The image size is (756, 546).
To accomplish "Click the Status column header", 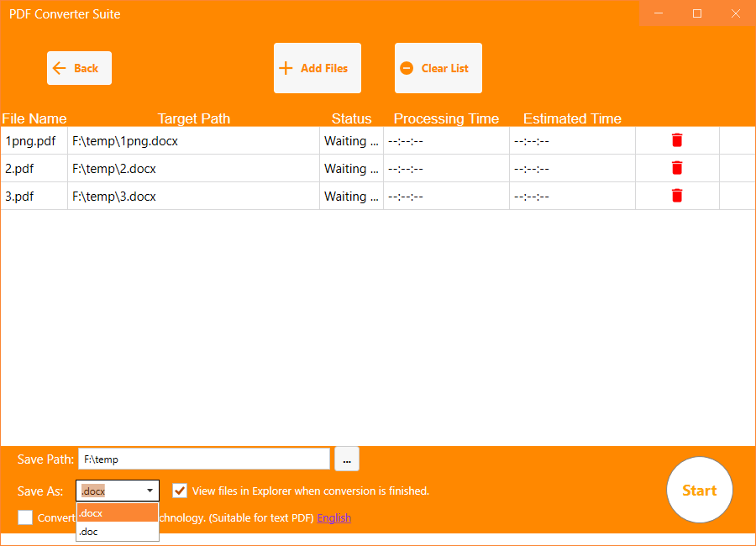I will point(351,118).
